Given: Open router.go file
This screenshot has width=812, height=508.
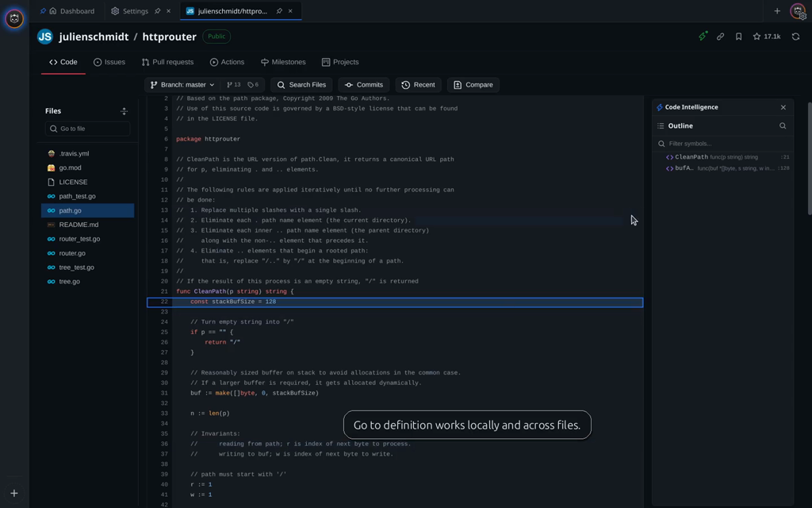Looking at the screenshot, I should pyautogui.click(x=87, y=253).
